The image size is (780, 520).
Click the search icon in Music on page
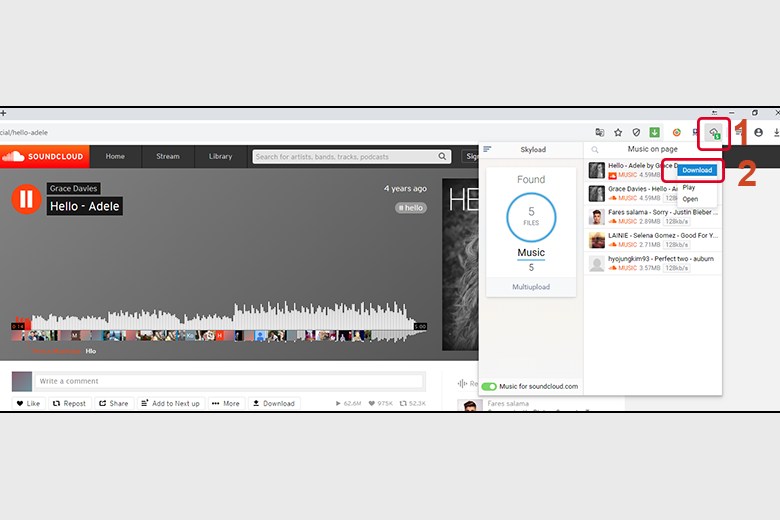point(594,149)
